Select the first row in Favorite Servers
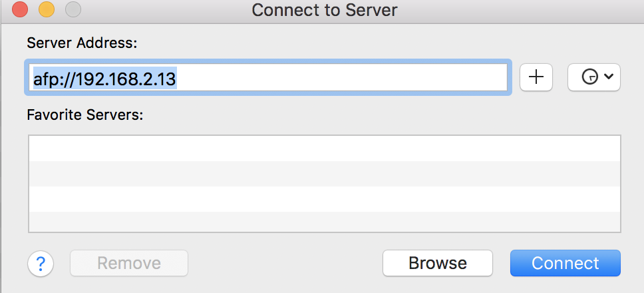644x293 pixels. click(x=325, y=148)
